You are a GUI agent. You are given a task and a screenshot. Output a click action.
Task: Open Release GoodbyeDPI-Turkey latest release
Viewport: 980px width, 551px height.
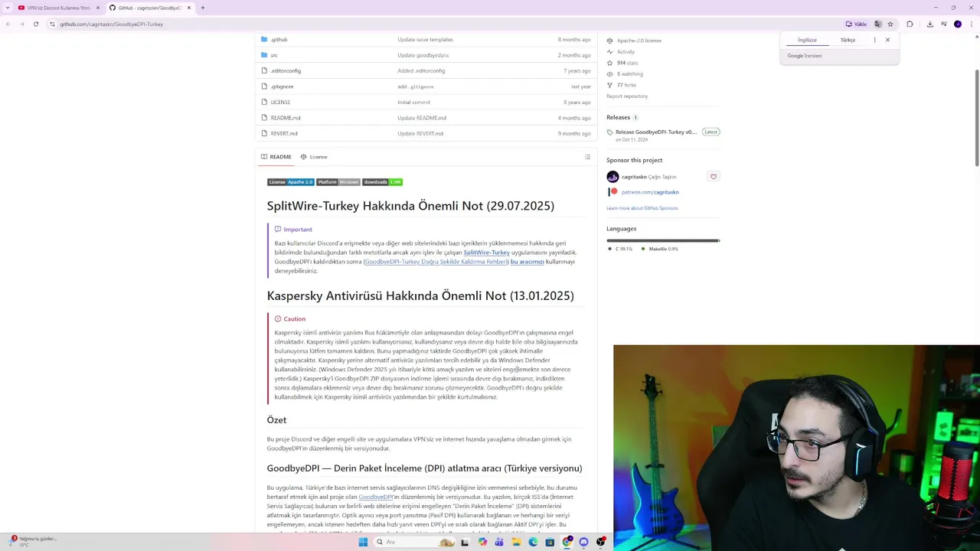tap(656, 132)
